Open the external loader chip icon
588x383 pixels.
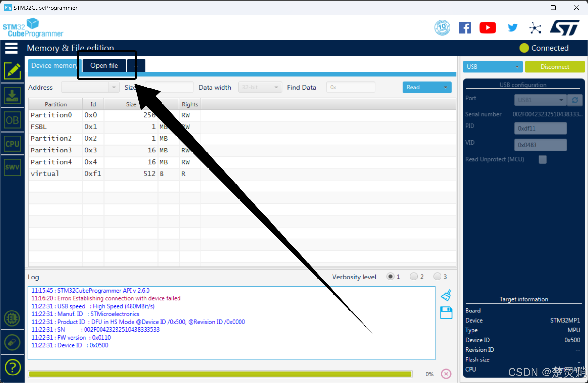12,318
